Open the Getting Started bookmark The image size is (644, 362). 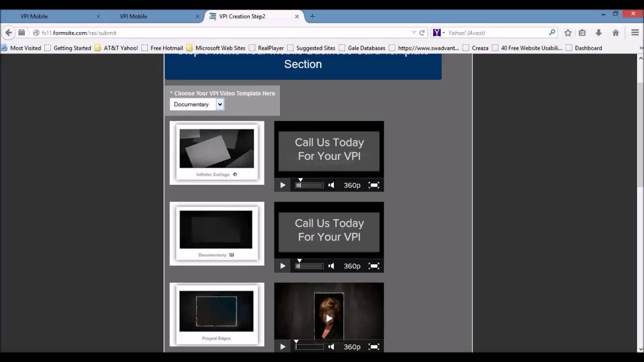pyautogui.click(x=68, y=48)
